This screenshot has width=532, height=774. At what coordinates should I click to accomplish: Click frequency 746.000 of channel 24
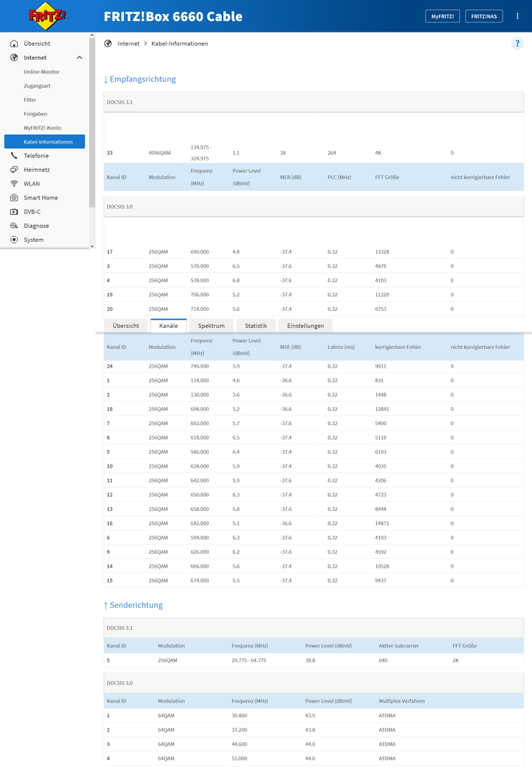(199, 366)
